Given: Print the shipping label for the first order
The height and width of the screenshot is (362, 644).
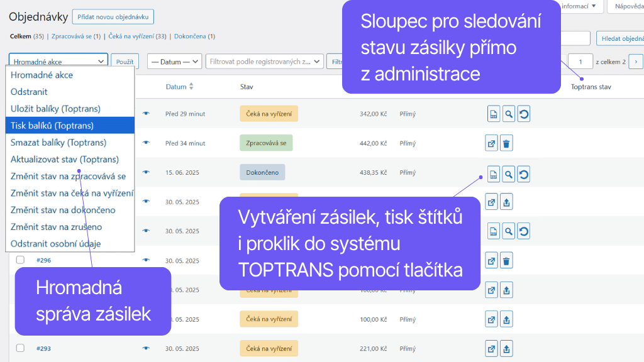Looking at the screenshot, I should 492,113.
